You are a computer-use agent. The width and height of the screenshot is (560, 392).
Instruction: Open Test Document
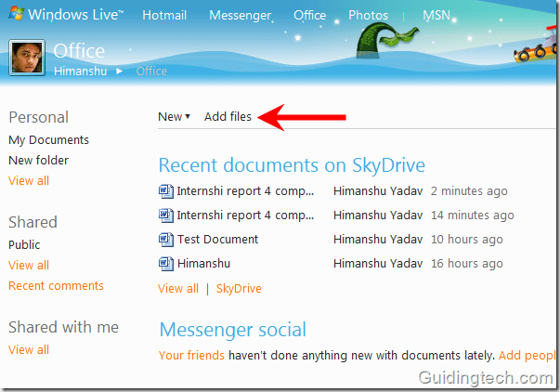click(x=217, y=240)
